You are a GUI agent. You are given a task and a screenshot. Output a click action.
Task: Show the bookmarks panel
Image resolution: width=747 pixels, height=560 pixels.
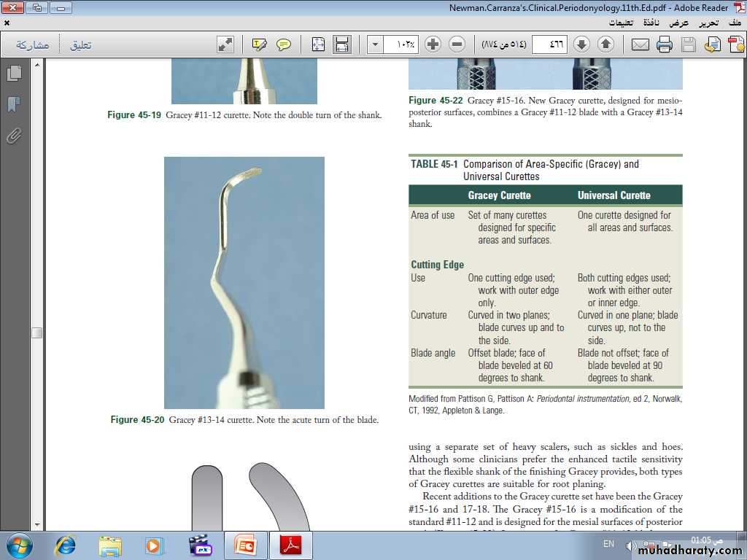13,105
